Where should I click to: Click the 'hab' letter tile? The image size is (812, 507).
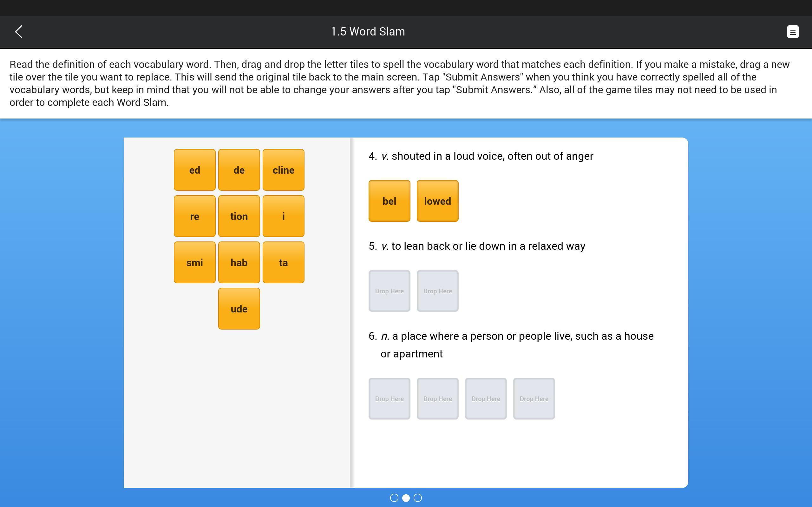coord(239,262)
